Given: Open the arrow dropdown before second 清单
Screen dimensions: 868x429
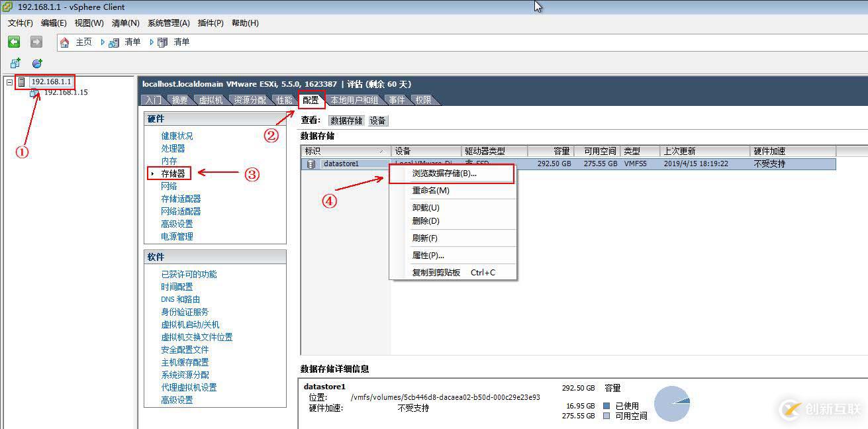Looking at the screenshot, I should [152, 42].
